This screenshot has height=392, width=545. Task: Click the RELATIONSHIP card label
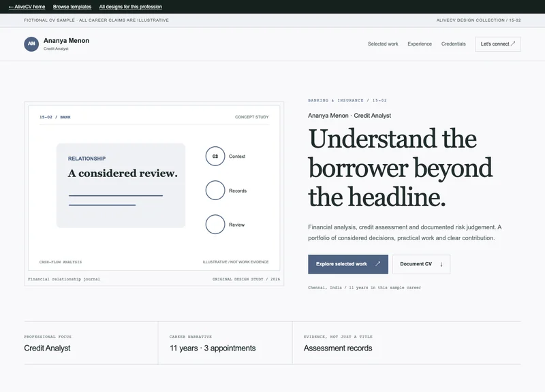pyautogui.click(x=87, y=159)
